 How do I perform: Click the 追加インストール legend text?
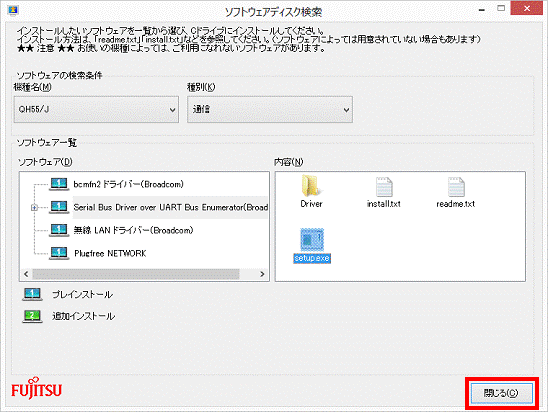pos(84,316)
